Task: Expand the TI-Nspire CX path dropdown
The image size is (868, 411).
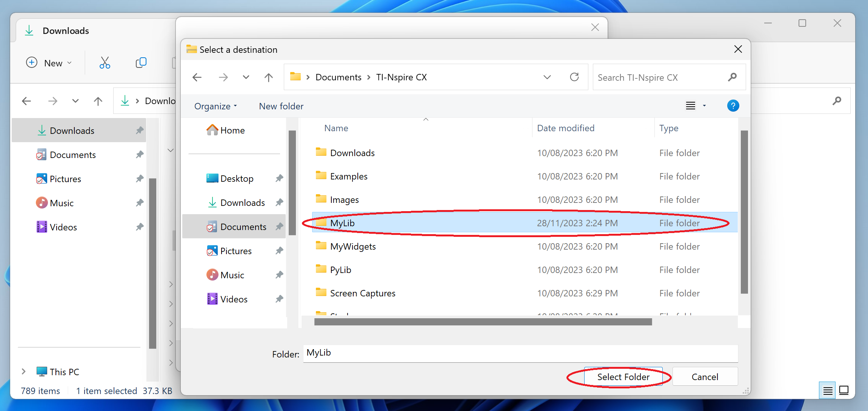Action: 548,77
